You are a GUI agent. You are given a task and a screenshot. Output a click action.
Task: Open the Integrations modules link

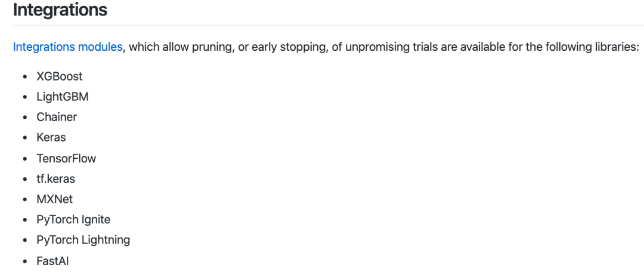(67, 47)
